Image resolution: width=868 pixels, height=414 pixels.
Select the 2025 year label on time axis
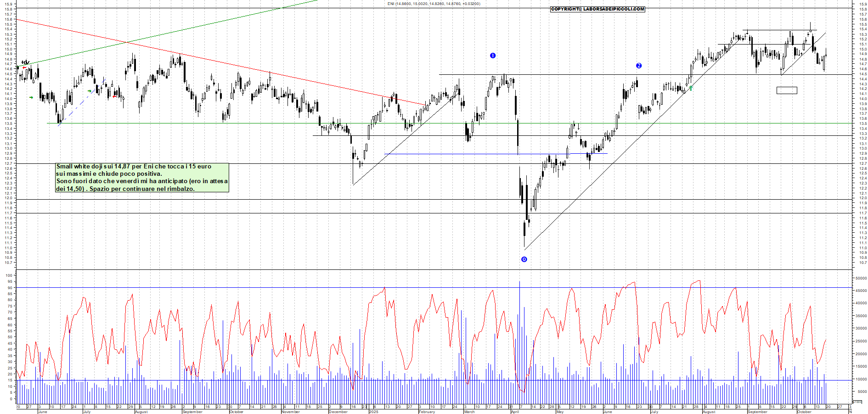pyautogui.click(x=373, y=412)
